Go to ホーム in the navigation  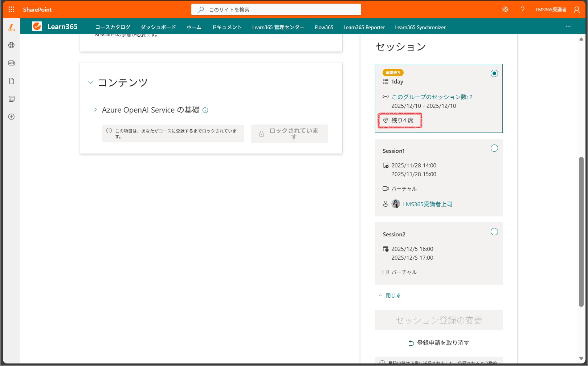click(194, 27)
